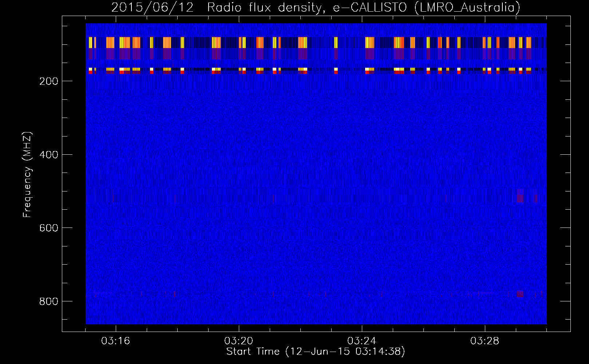
Task: Click the 03:28 time tick label
Action: coord(485,341)
